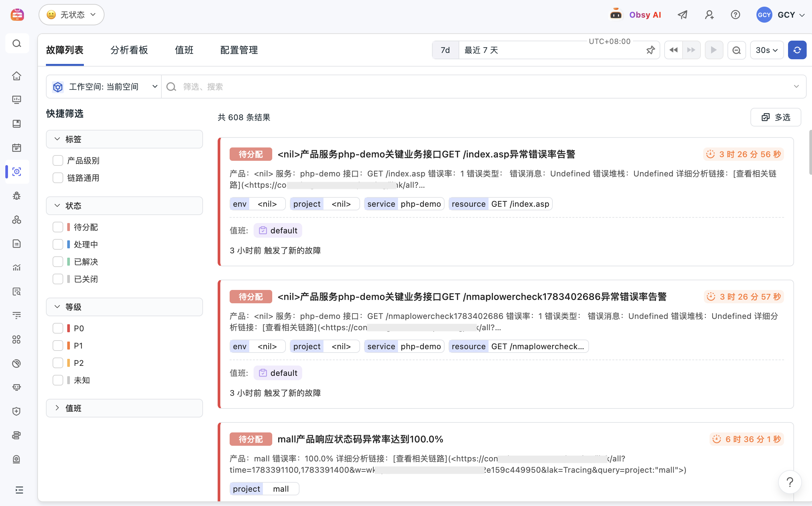Check the 链路通用 tag filter

point(58,178)
